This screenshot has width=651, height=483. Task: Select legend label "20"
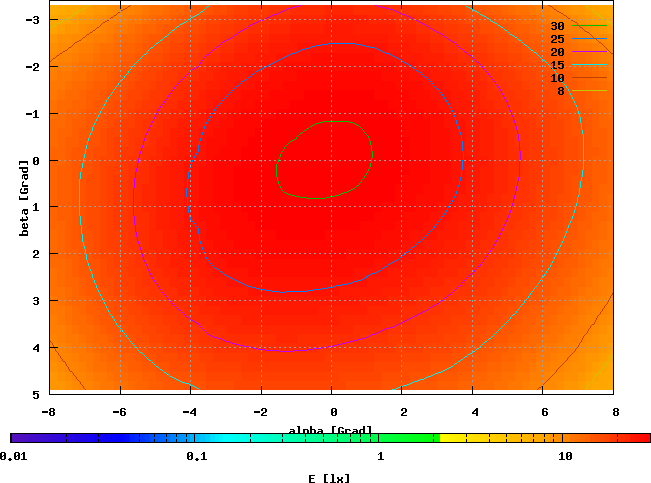click(557, 52)
